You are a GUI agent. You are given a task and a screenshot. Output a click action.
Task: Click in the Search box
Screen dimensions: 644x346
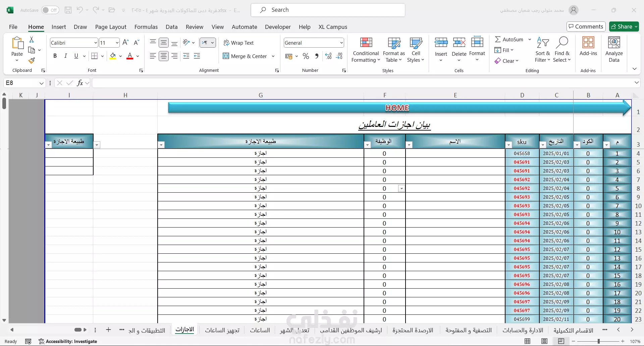click(328, 10)
